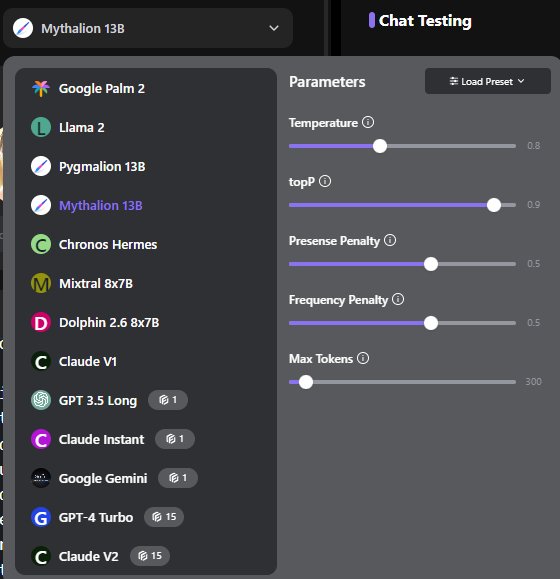The width and height of the screenshot is (560, 579).
Task: Click the cost badge next to GPT-4 Turbo
Action: pyautogui.click(x=164, y=517)
